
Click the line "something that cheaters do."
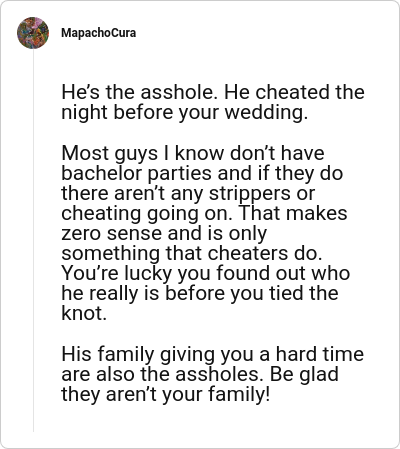tap(192, 253)
